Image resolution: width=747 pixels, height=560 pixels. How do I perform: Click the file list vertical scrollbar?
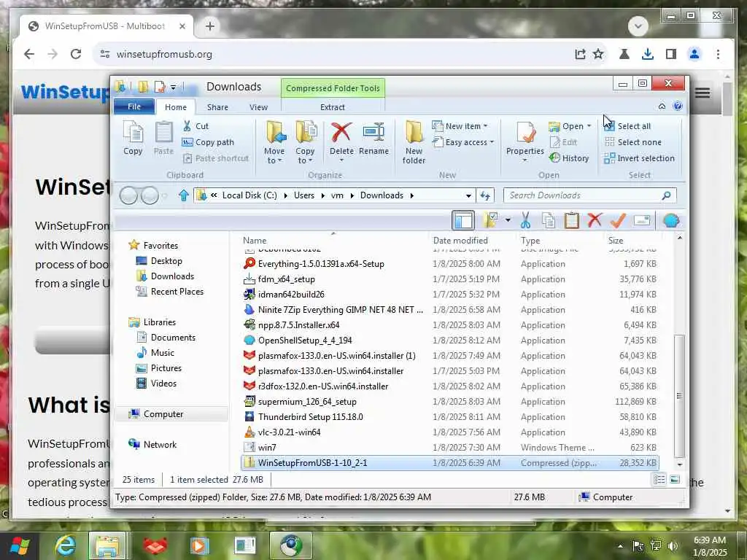[680, 396]
